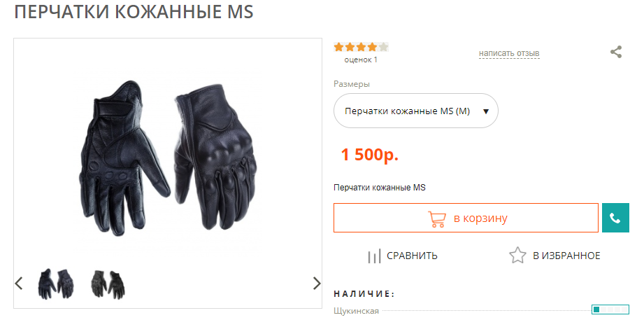Click the share icon

click(615, 52)
